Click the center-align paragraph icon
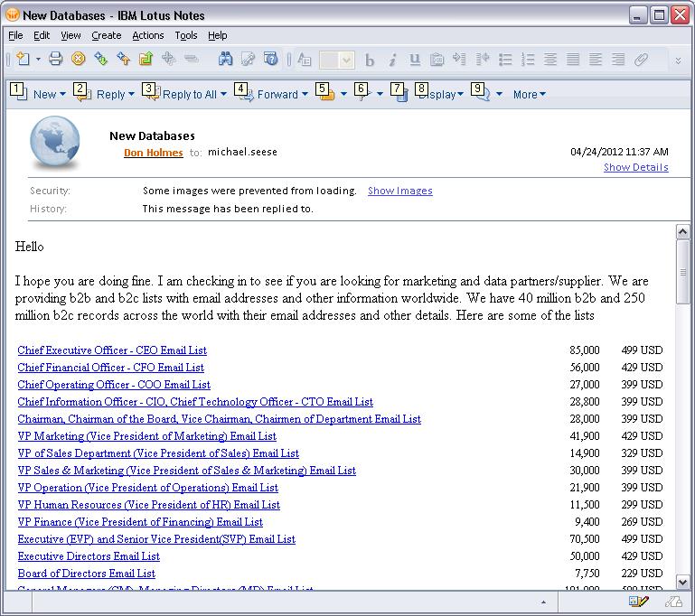 pyautogui.click(x=550, y=59)
